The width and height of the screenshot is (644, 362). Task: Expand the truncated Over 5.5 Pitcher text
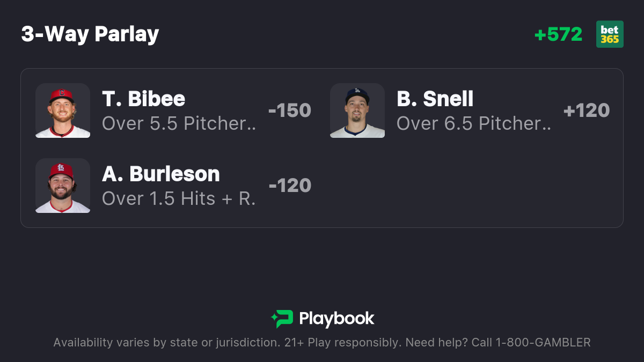(179, 123)
